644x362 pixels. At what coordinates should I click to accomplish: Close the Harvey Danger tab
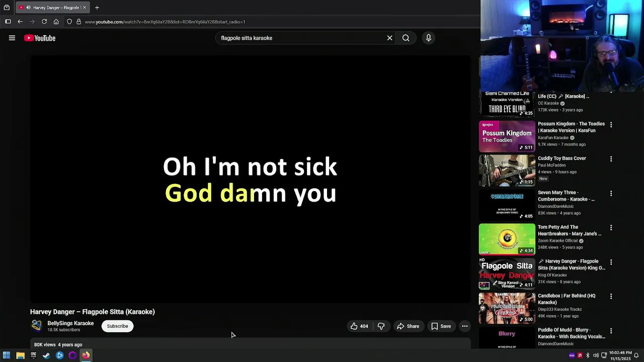click(x=85, y=8)
